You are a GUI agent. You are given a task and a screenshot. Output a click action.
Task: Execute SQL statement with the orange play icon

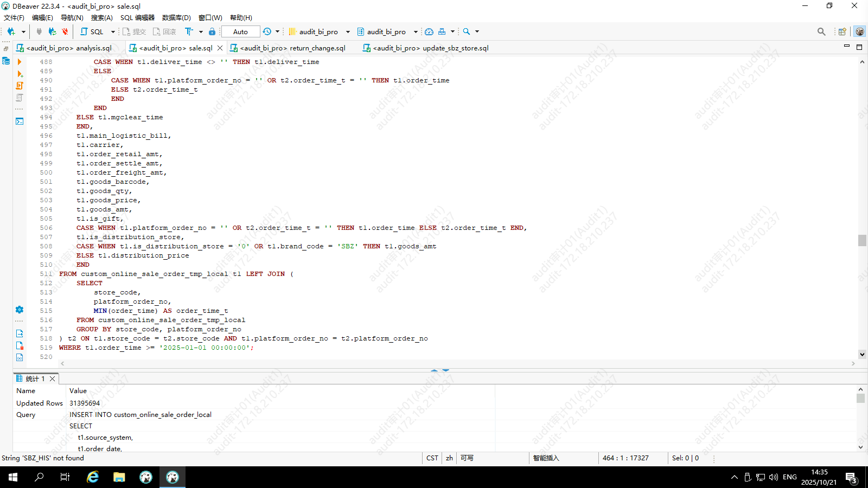pos(20,62)
